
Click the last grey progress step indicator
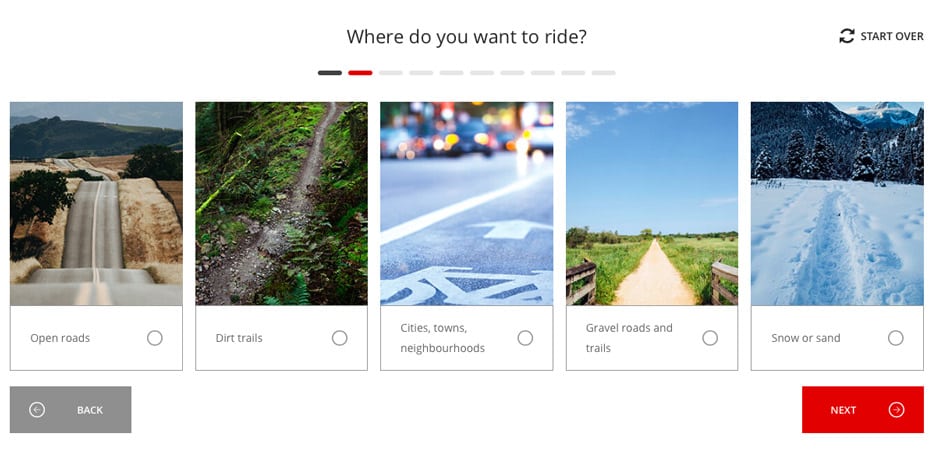pos(603,73)
